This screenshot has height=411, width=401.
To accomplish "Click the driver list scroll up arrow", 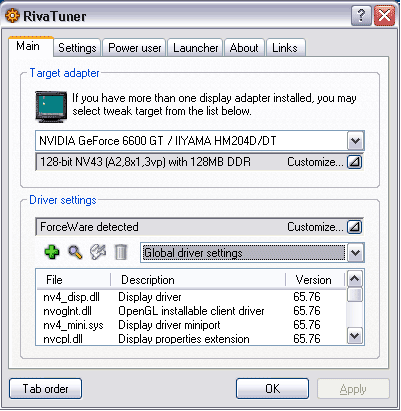I will pos(355,279).
